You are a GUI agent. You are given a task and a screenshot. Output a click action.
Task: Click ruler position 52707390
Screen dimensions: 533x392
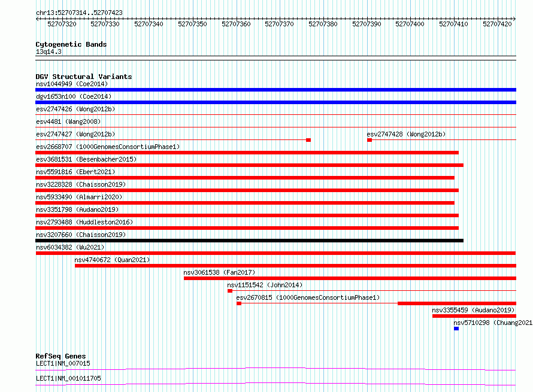[x=367, y=24]
